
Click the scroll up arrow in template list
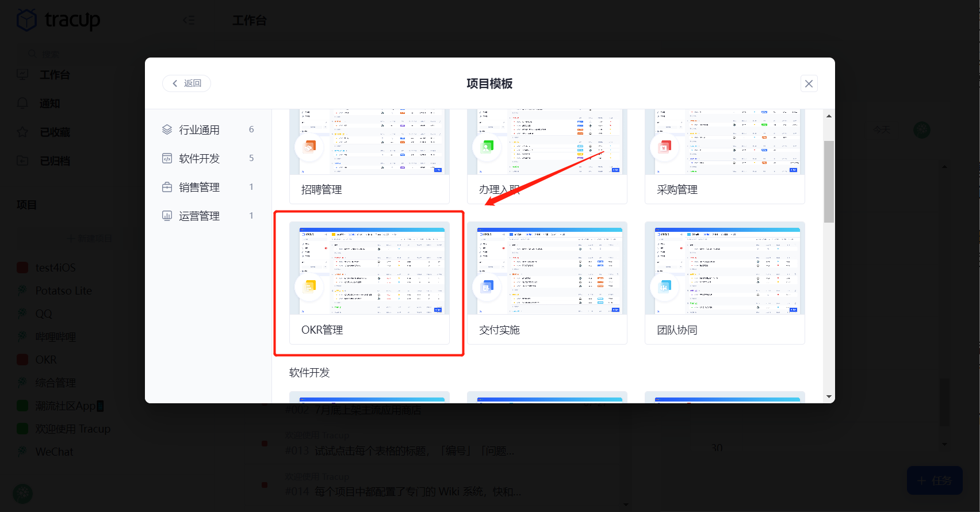(x=829, y=116)
